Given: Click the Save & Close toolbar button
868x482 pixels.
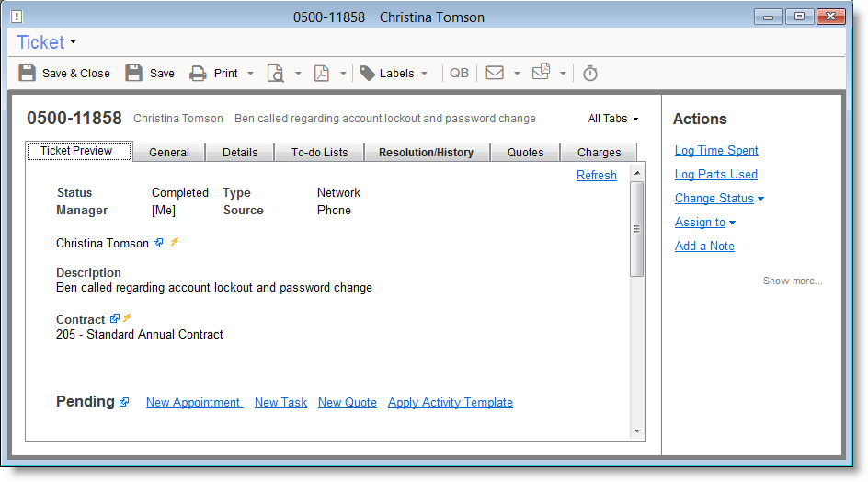Looking at the screenshot, I should [64, 74].
